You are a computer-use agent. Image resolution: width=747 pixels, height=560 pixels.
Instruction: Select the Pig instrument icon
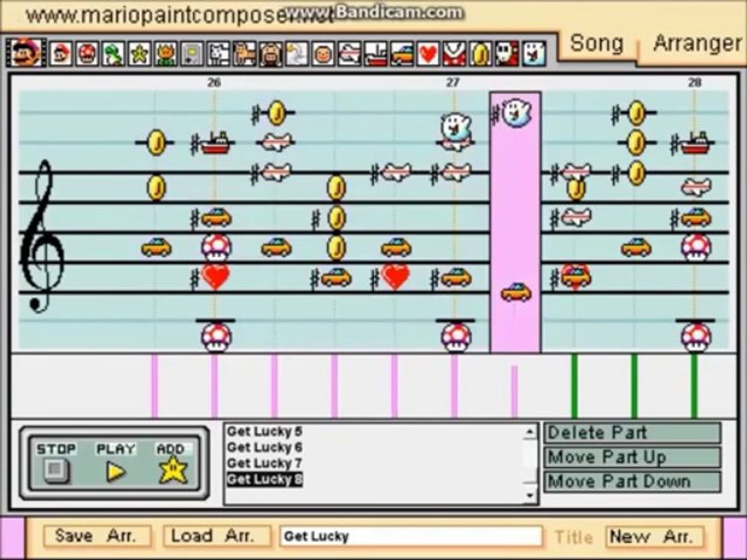pyautogui.click(x=271, y=54)
